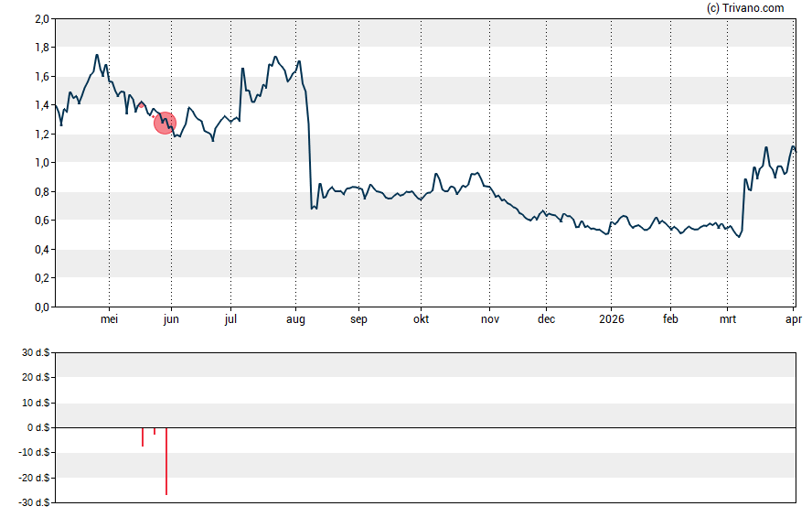812x517 pixels.
Task: Click the red circle marker on the price line
Action: (165, 123)
